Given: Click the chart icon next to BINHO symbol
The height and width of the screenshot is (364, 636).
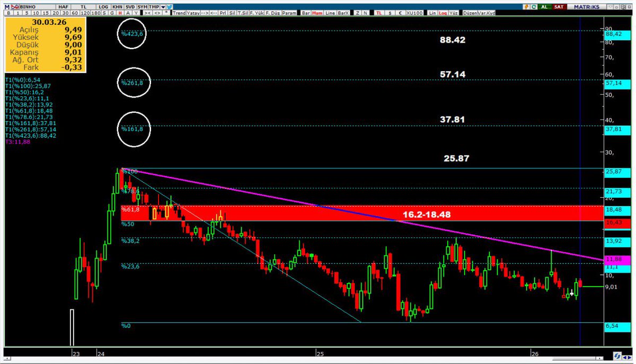Looking at the screenshot, I should (x=15, y=6).
